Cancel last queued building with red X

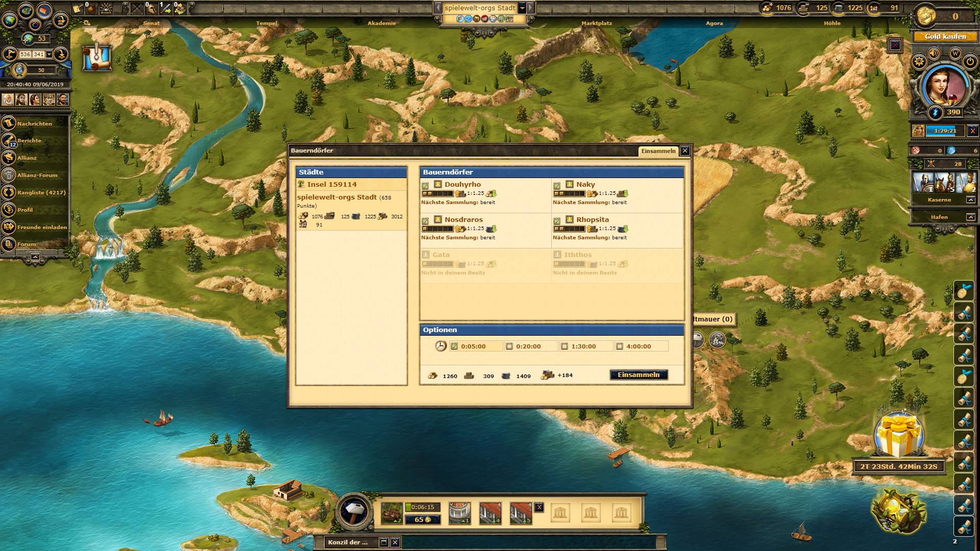539,507
